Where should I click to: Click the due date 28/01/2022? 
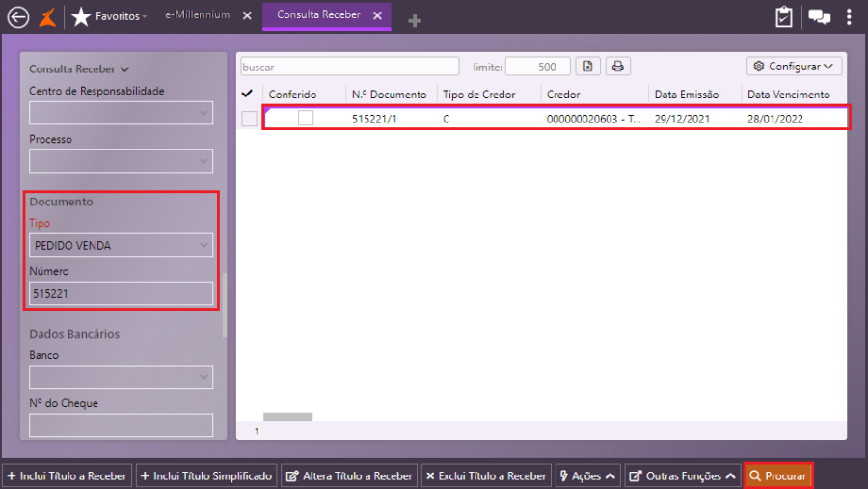pyautogui.click(x=775, y=119)
